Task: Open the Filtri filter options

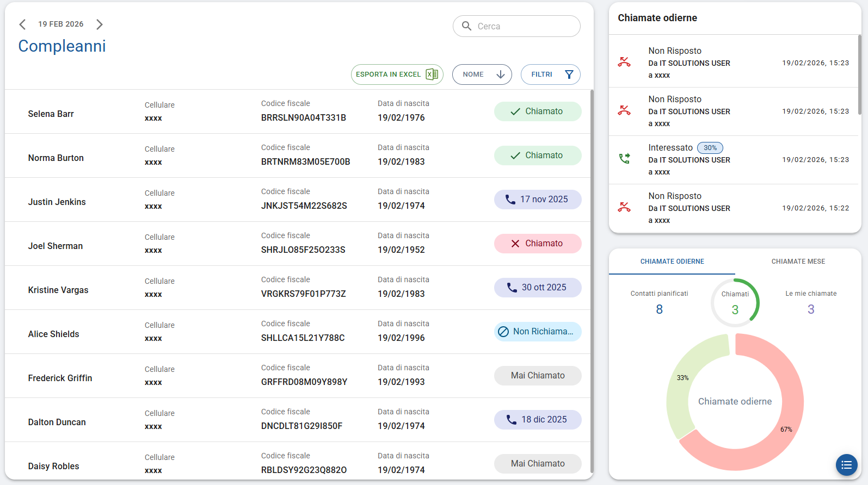Action: (550, 74)
